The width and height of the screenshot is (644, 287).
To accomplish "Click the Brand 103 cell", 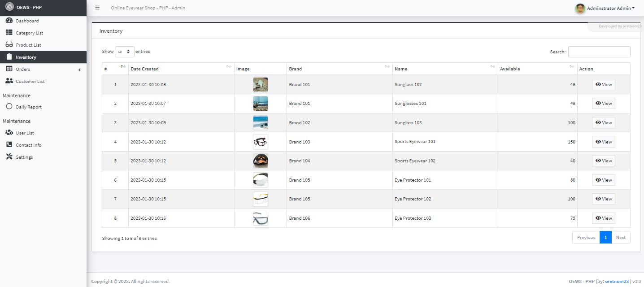I will click(x=339, y=142).
